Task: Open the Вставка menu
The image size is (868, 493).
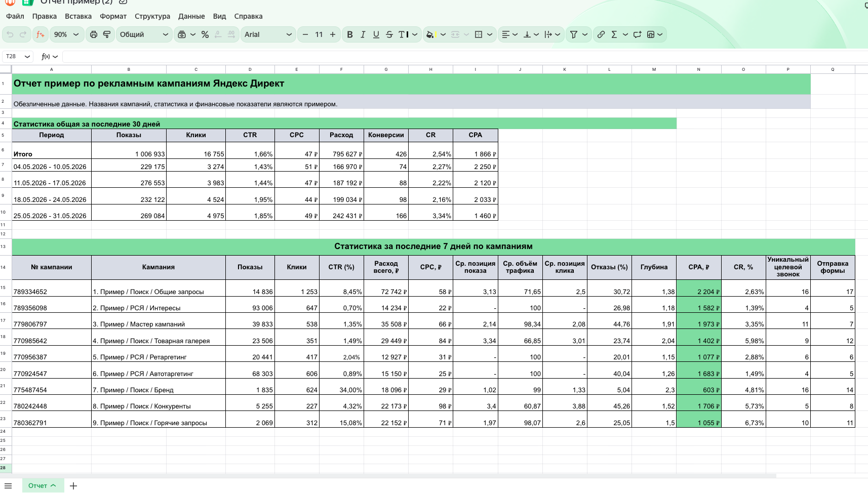Action: click(78, 16)
